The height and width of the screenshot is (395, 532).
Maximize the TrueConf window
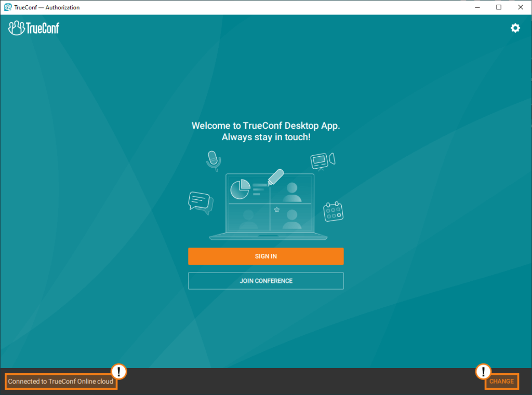498,7
